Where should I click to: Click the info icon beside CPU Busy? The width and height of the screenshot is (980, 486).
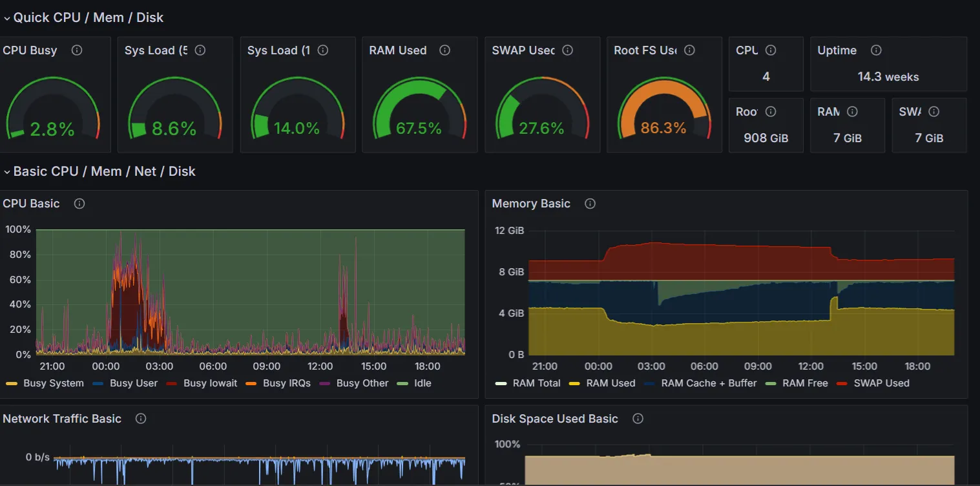pos(77,50)
